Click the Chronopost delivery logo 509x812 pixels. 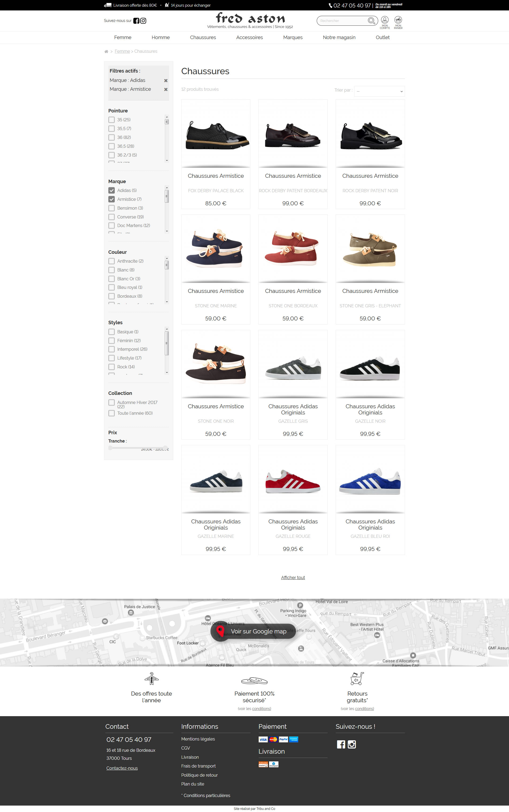(x=274, y=764)
